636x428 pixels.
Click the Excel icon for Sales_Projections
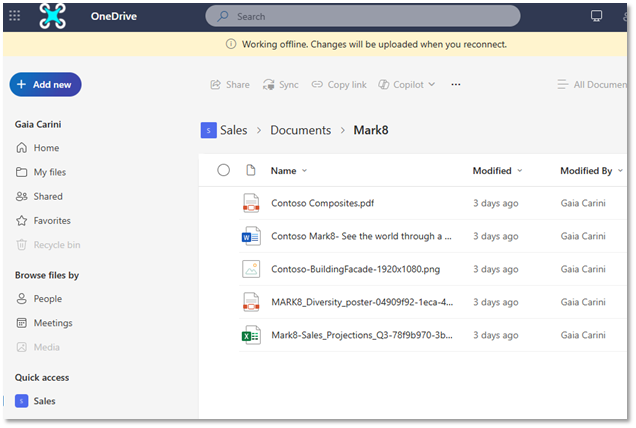pyautogui.click(x=251, y=335)
